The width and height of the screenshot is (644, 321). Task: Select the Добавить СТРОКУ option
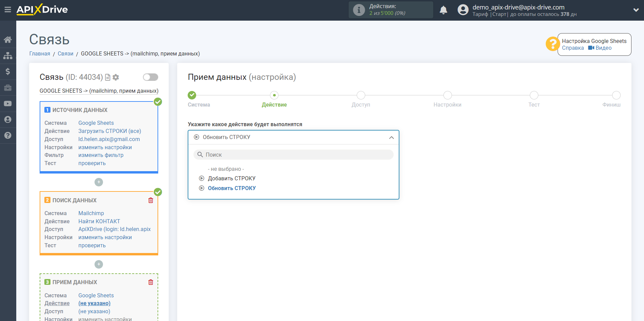231,178
